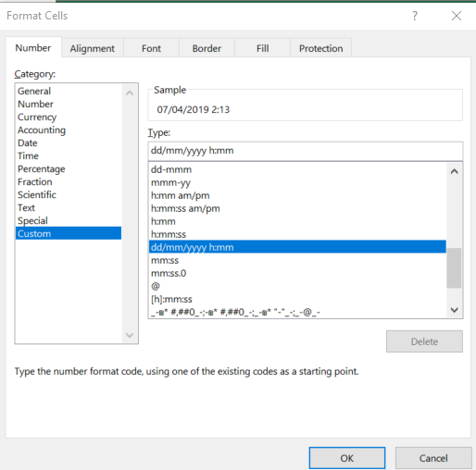
Task: Choose the [h]:mm:ss format
Action: [x=297, y=299]
